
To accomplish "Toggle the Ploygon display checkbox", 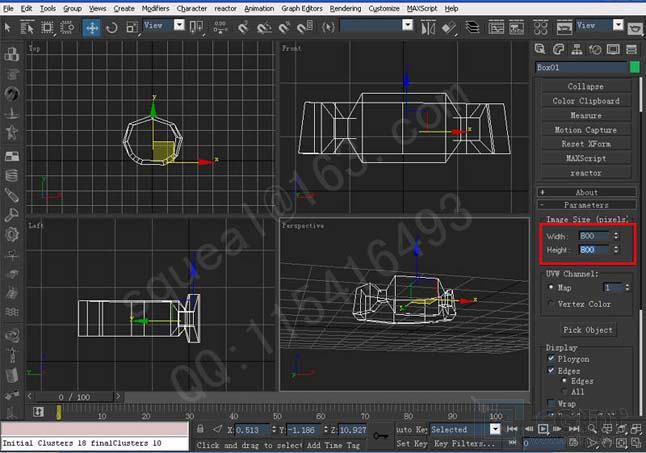I will (551, 359).
